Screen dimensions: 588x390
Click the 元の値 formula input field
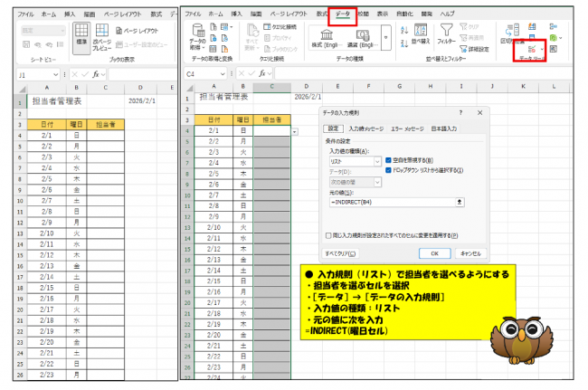pos(389,202)
